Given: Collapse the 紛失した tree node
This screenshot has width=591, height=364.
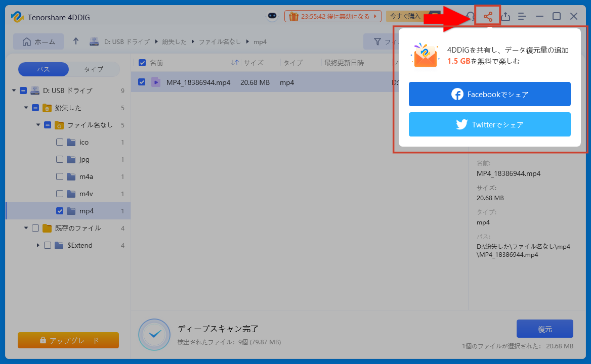Looking at the screenshot, I should [x=26, y=108].
